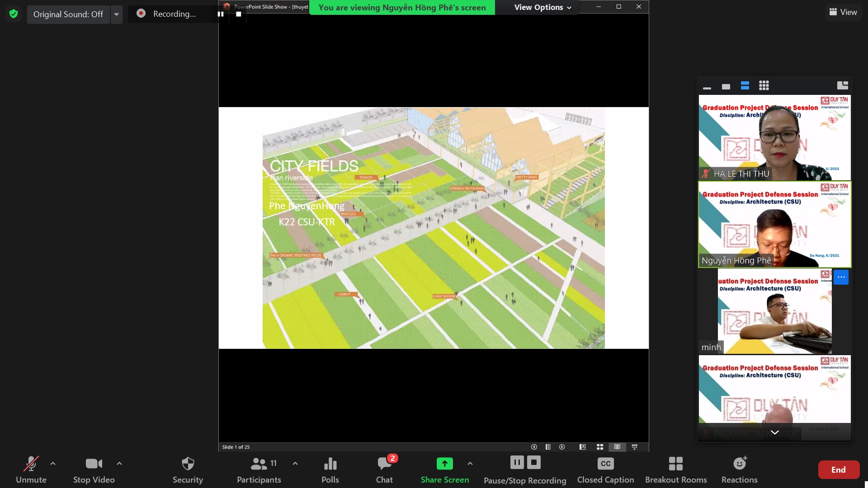Switch to Slide Sorter view in PowerPoint

(x=600, y=447)
